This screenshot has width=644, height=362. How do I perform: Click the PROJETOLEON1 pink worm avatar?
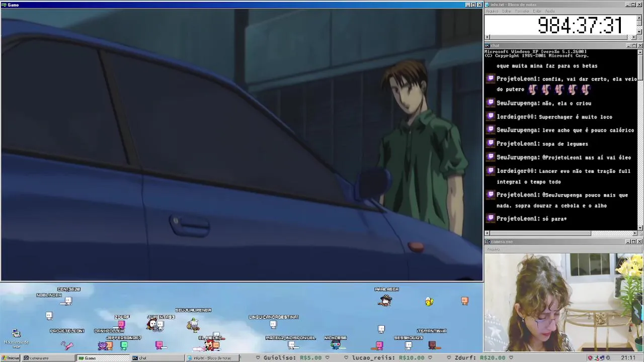[x=67, y=345]
